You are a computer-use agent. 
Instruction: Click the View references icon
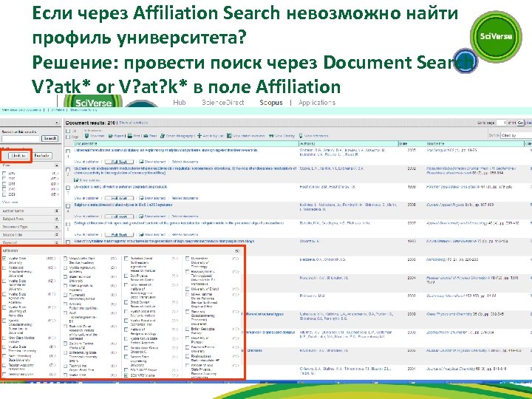pos(301,136)
